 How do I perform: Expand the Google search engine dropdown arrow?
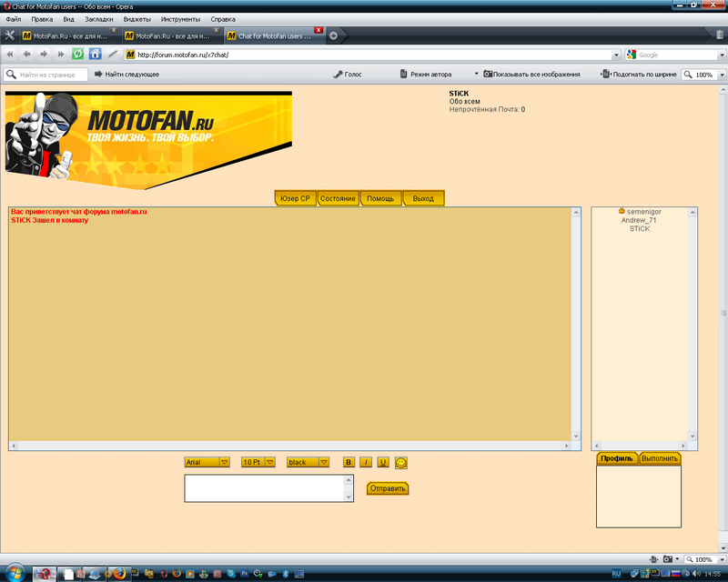722,55
